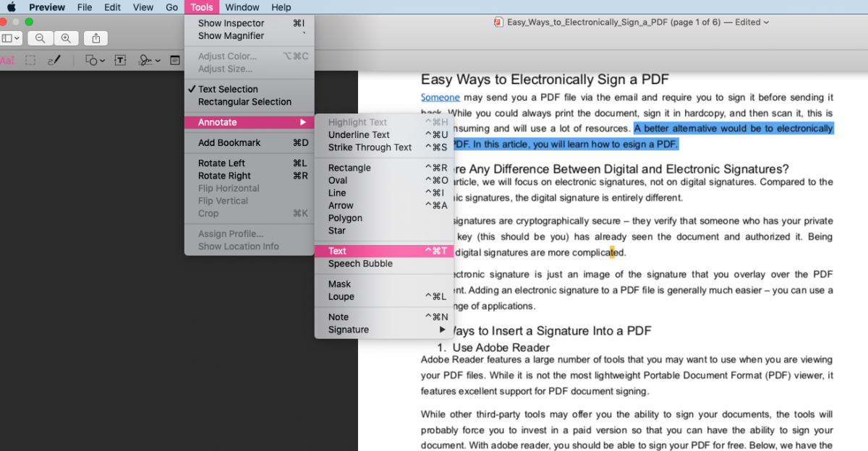
Task: Click Add Bookmark in the Tools menu
Action: click(x=226, y=142)
